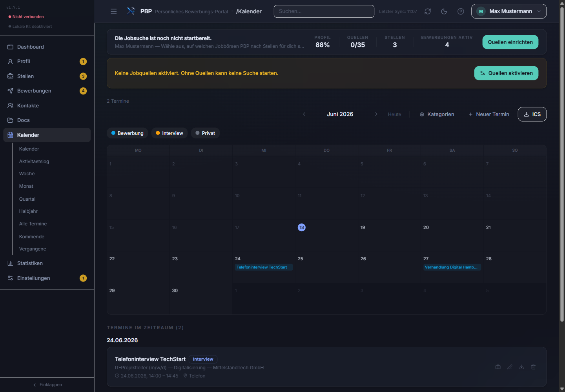Edit the Telefoninterview TechStart appointment

[510, 367]
